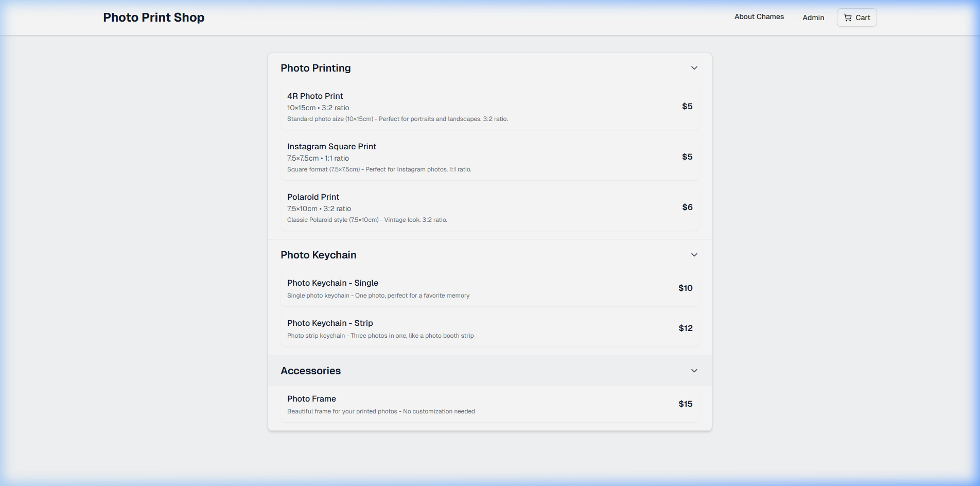Screen dimensions: 980x486
Task: Click the Photo Keychain chevron icon
Action: coord(694,254)
